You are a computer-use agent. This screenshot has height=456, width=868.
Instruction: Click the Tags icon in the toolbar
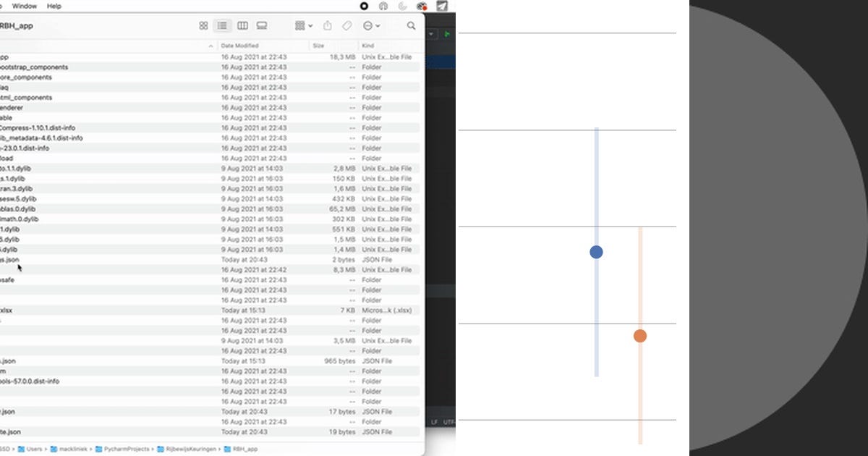[x=347, y=26]
